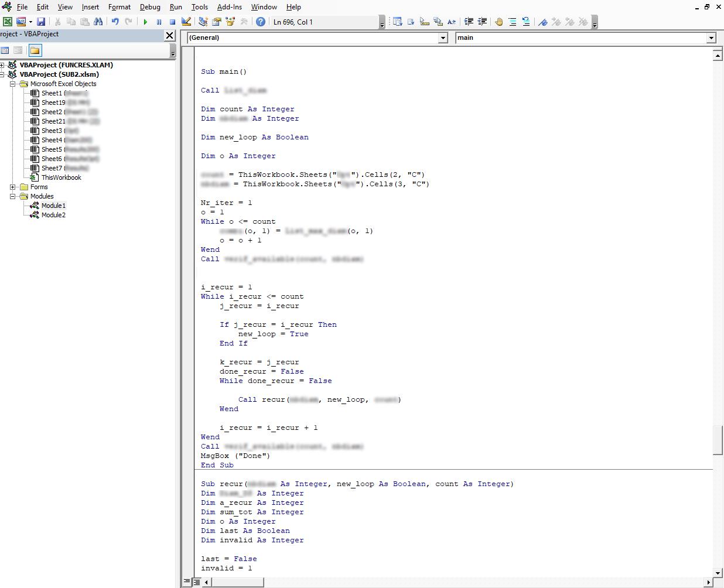Click the Insert UserForm toolbar icon
The height and width of the screenshot is (588, 724).
tap(21, 22)
